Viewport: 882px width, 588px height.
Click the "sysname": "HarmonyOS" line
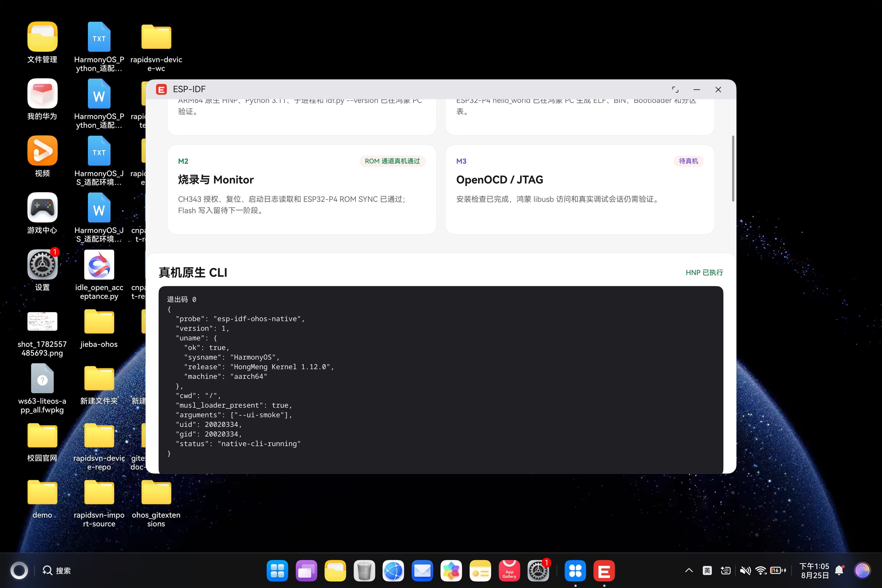pyautogui.click(x=232, y=357)
